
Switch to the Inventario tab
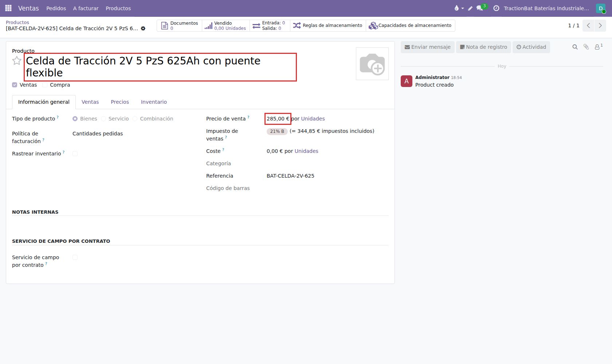154,102
